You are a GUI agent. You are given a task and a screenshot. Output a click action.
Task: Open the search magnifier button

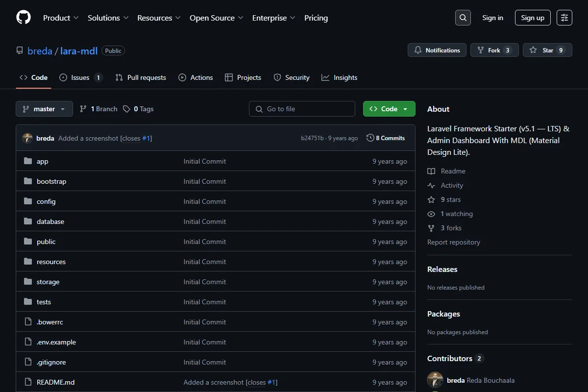click(x=463, y=18)
